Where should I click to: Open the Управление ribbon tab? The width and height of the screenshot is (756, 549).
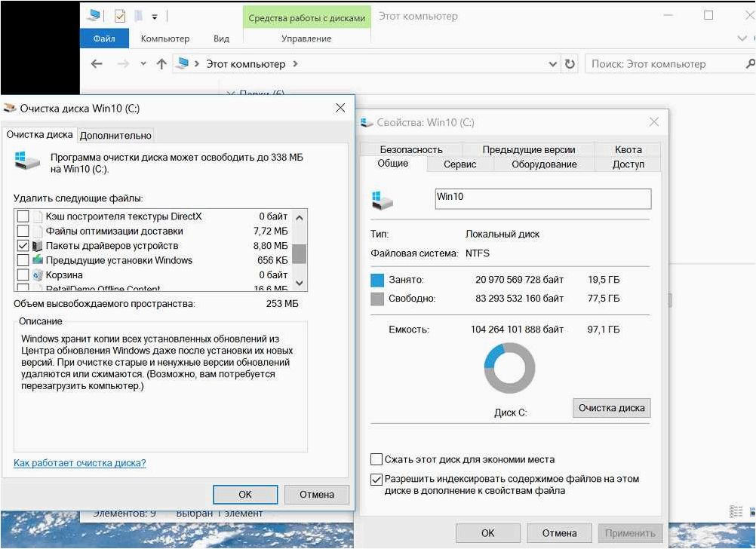click(306, 38)
